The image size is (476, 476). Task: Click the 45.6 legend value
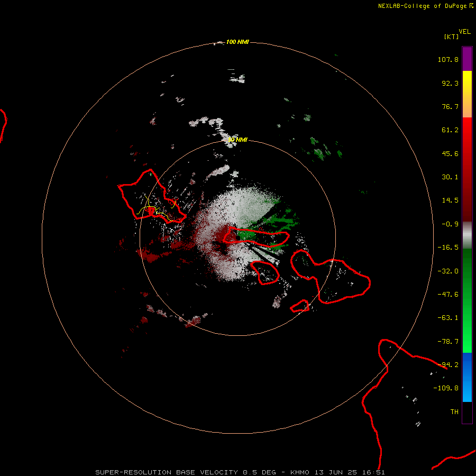point(450,153)
